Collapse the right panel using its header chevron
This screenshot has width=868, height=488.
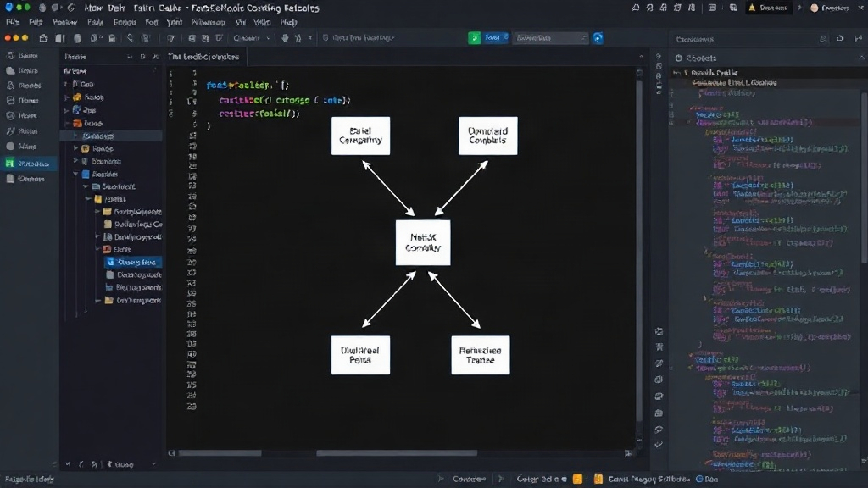coord(861,58)
